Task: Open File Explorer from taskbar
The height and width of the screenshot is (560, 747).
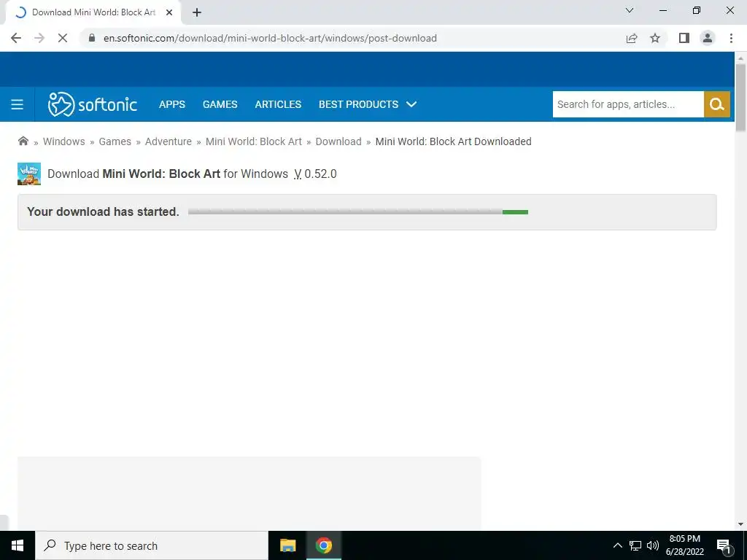Action: point(287,545)
